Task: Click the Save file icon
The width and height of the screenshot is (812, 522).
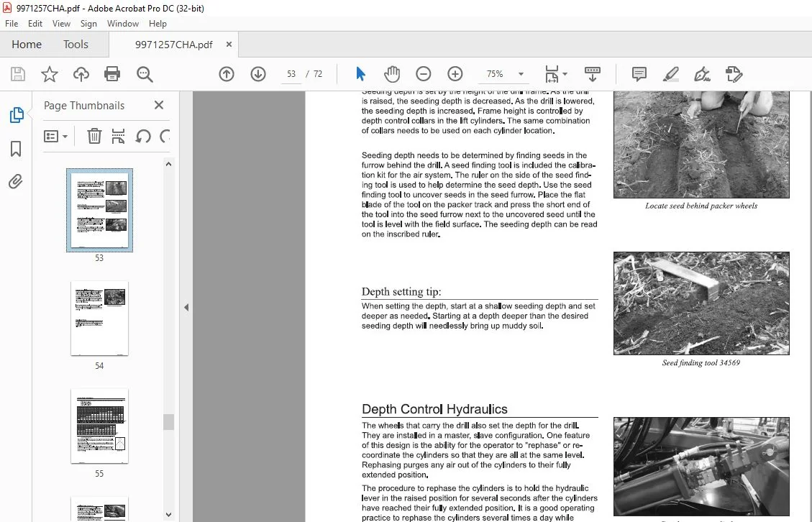Action: 18,74
